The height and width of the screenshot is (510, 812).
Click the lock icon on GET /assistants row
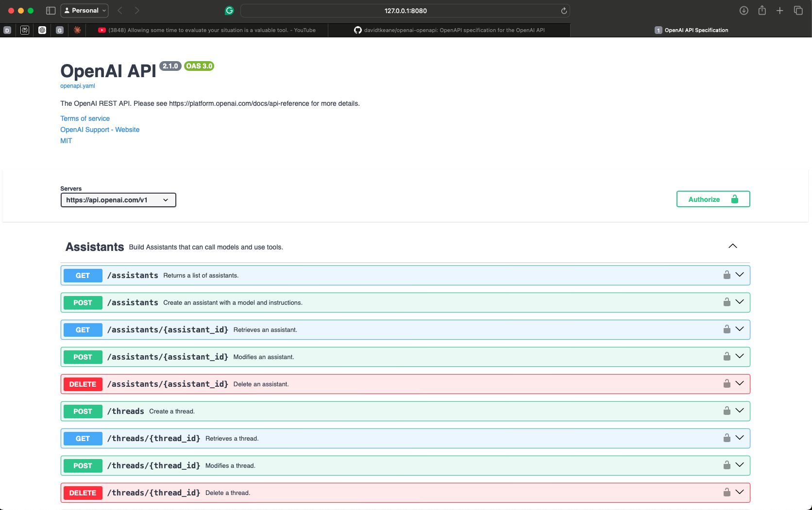click(x=727, y=275)
